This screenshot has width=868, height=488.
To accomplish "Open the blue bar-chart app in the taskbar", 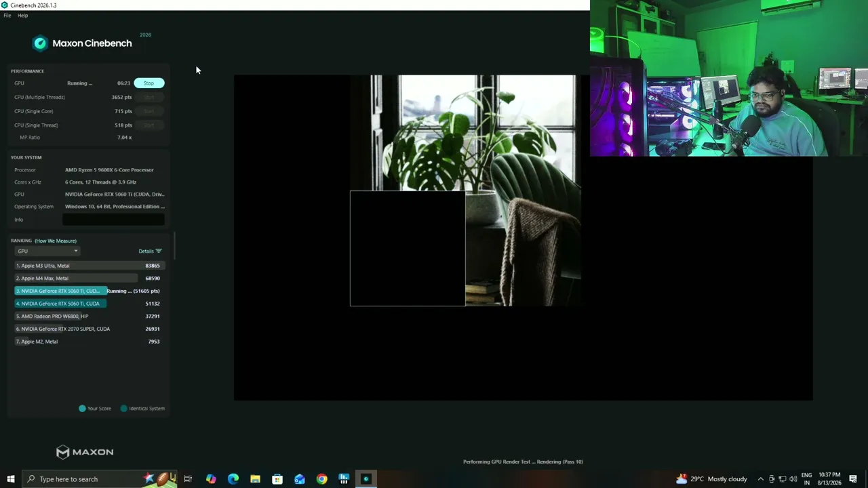I will tap(344, 479).
